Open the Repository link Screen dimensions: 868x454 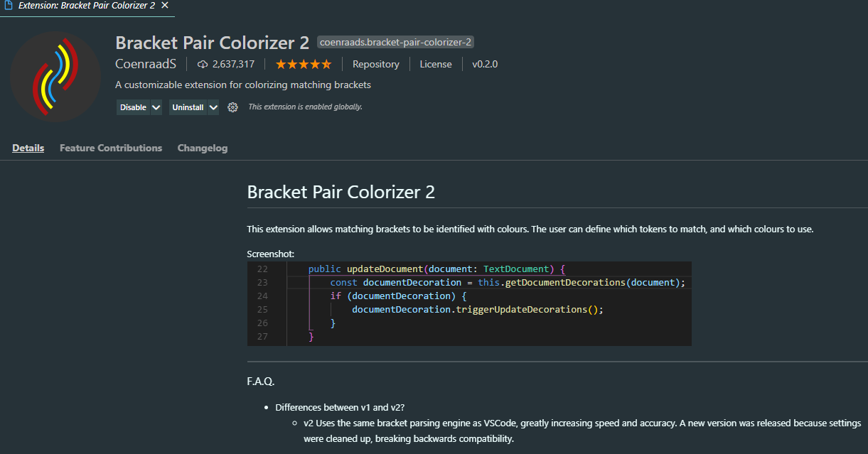click(376, 64)
